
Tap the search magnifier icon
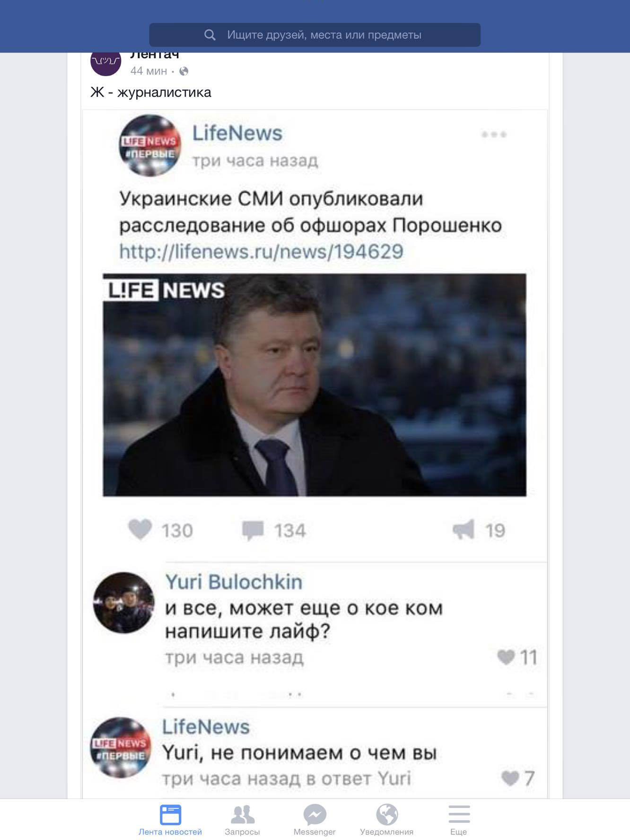tap(210, 35)
